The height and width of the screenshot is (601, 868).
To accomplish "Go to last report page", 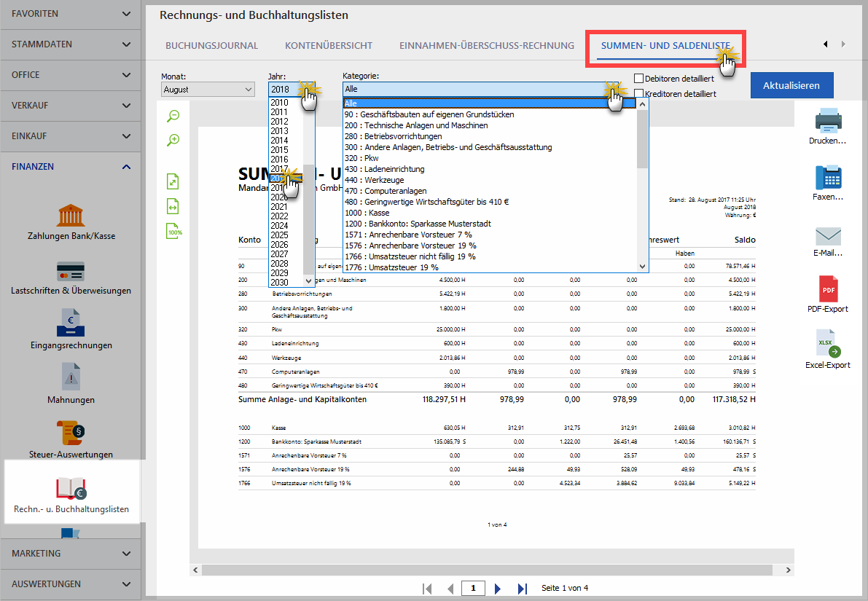I will pos(522,589).
